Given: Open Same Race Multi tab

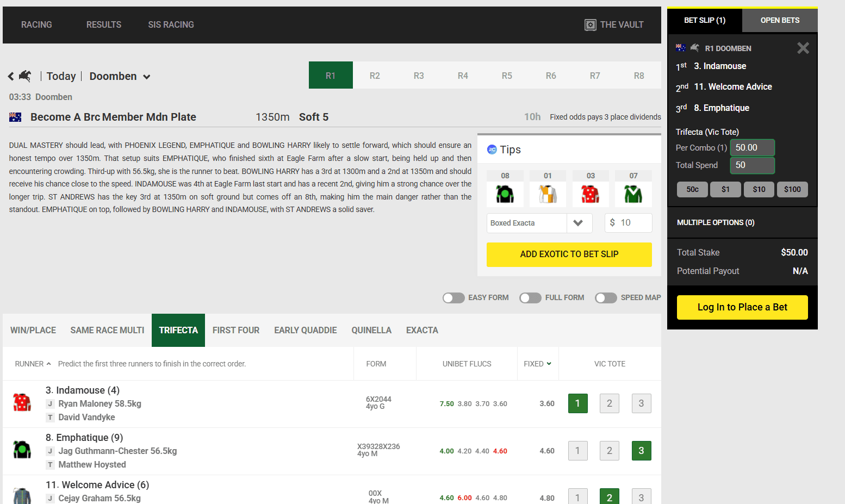Looking at the screenshot, I should [107, 330].
